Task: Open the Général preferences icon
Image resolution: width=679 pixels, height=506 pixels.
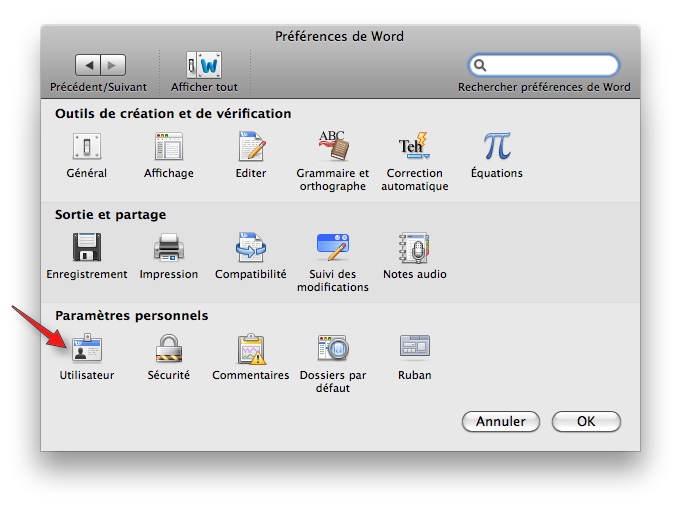Action: 87,146
